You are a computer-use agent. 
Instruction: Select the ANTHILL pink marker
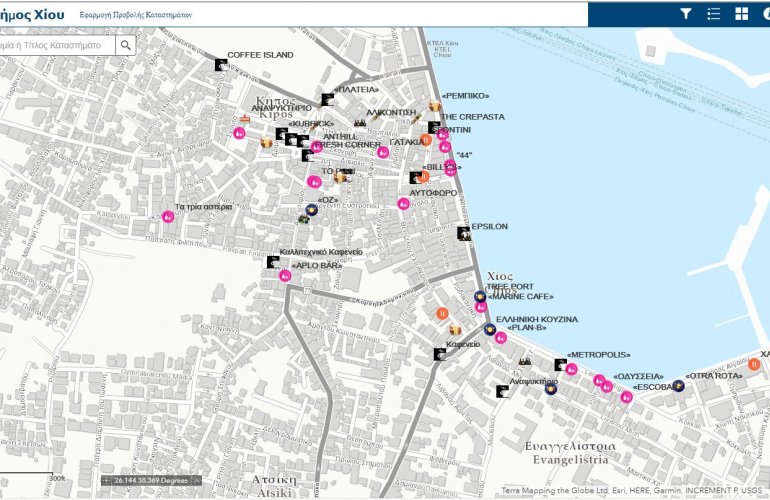[x=317, y=146]
